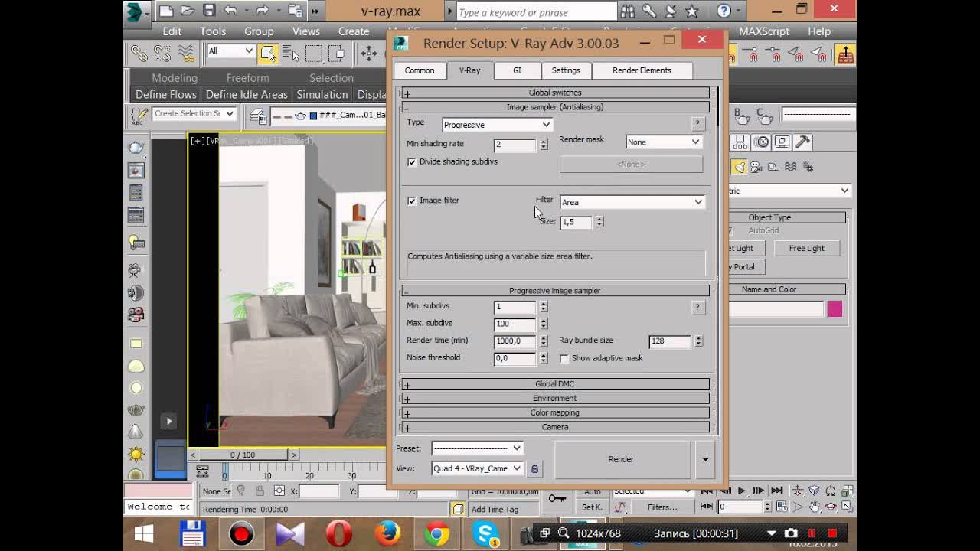Disable the Image filter checkbox
The height and width of the screenshot is (551, 980).
[x=412, y=201]
